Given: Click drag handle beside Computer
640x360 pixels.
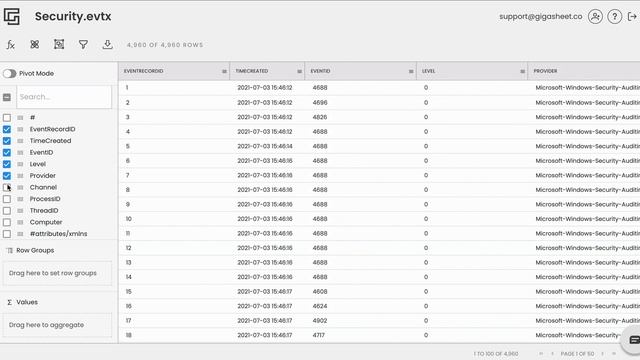Looking at the screenshot, I should tap(20, 222).
